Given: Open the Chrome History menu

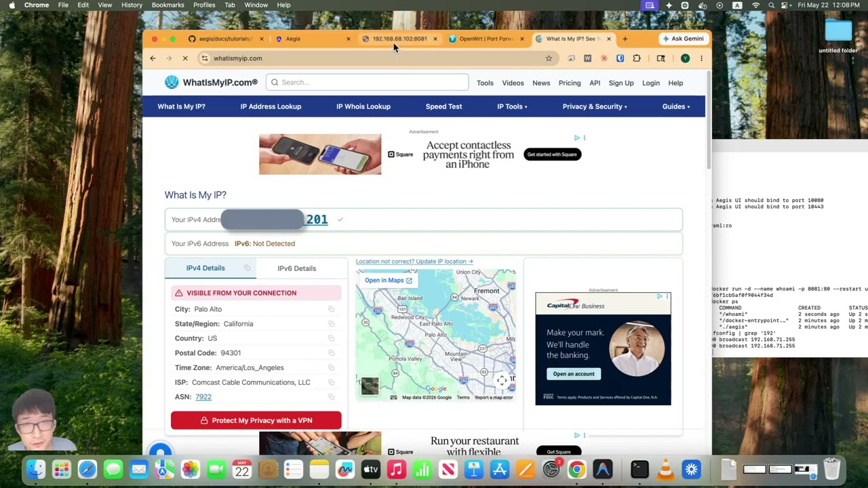Looking at the screenshot, I should tap(132, 5).
